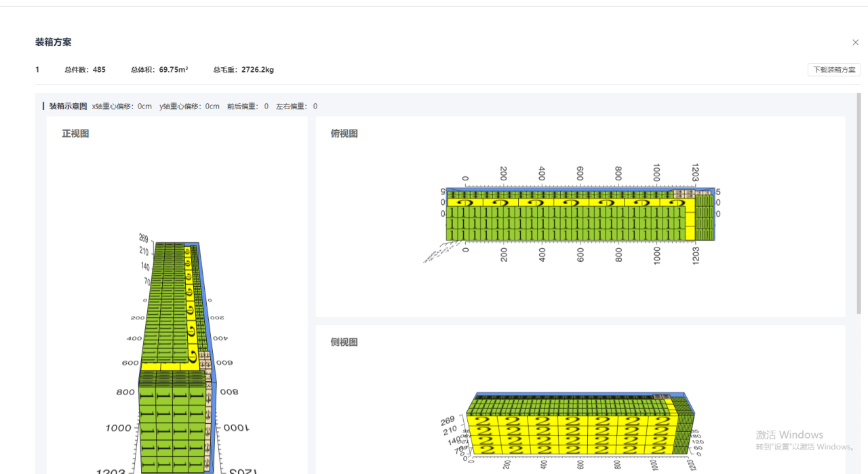Click the 装箱方案 dialog title
Image resolution: width=868 pixels, height=474 pixels.
pos(54,42)
